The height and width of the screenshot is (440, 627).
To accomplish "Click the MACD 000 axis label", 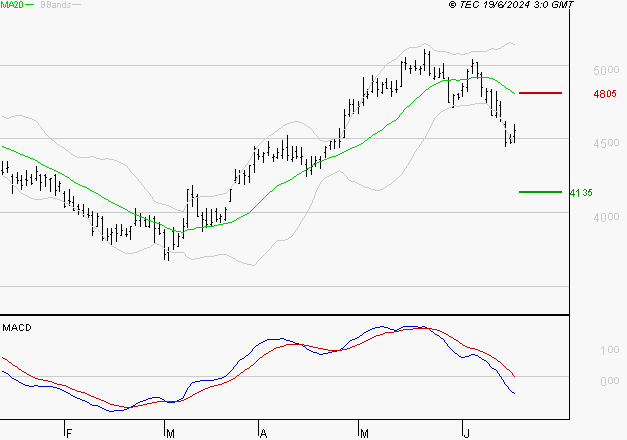I will pyautogui.click(x=609, y=381).
